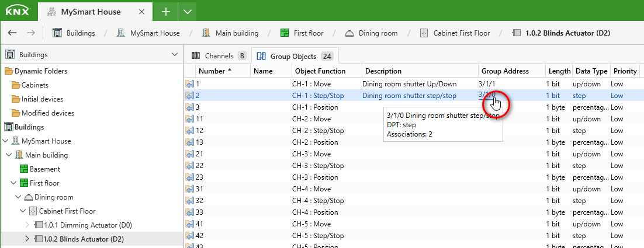Click the First floor breadcrumb icon
The height and width of the screenshot is (248, 644).
[x=284, y=33]
